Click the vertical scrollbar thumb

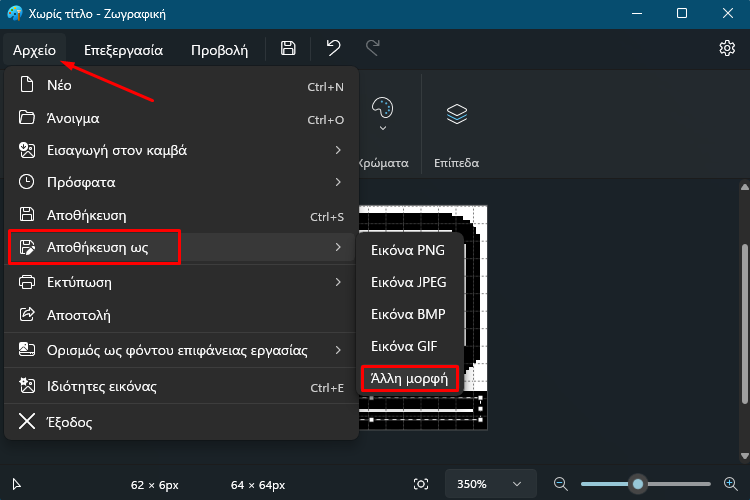click(x=744, y=324)
